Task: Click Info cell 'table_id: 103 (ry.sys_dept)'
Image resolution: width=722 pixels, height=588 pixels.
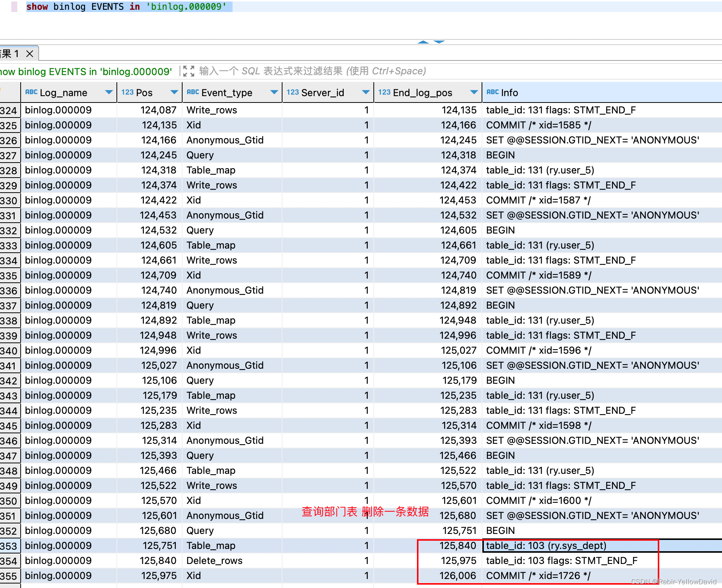Action: [602, 546]
